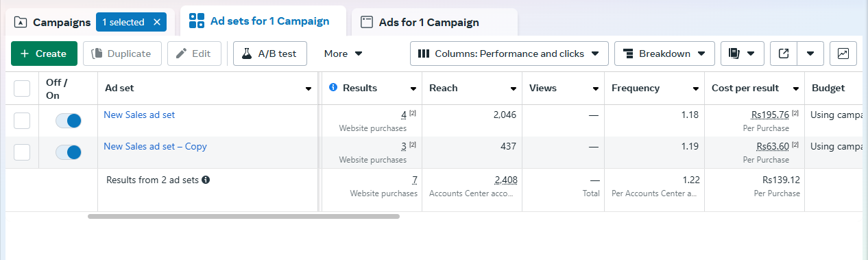Viewport: 868px width, 260px height.
Task: Open the More dropdown menu
Action: coord(343,54)
